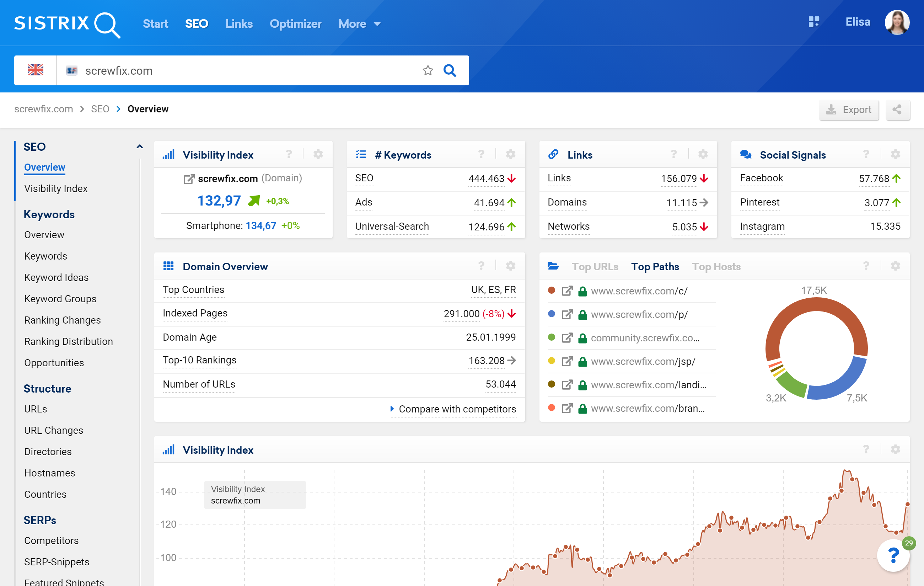Click the Export button
The height and width of the screenshot is (586, 924).
tap(849, 110)
